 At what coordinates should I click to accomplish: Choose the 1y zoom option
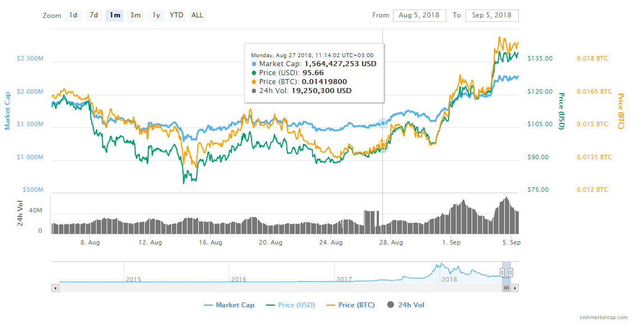point(156,15)
